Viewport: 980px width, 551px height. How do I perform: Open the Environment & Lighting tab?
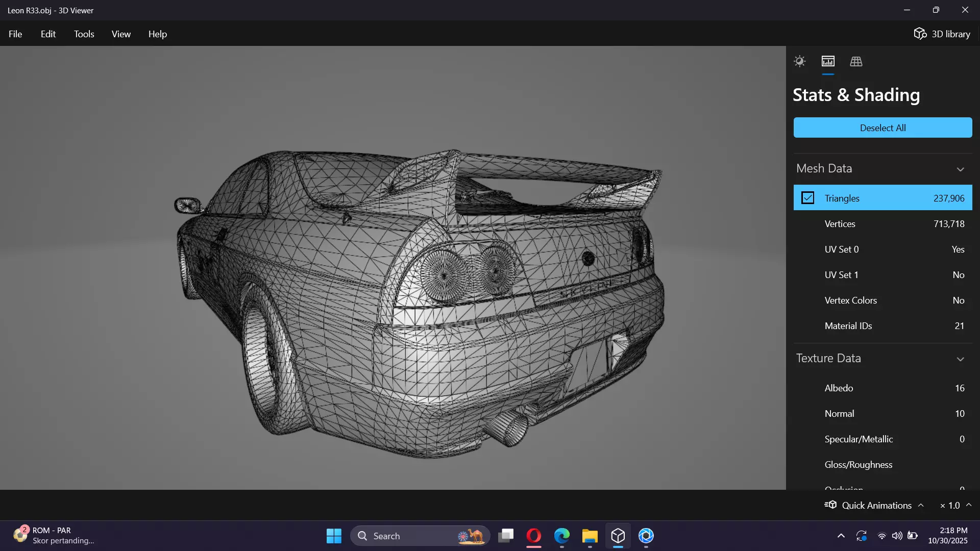pyautogui.click(x=799, y=61)
